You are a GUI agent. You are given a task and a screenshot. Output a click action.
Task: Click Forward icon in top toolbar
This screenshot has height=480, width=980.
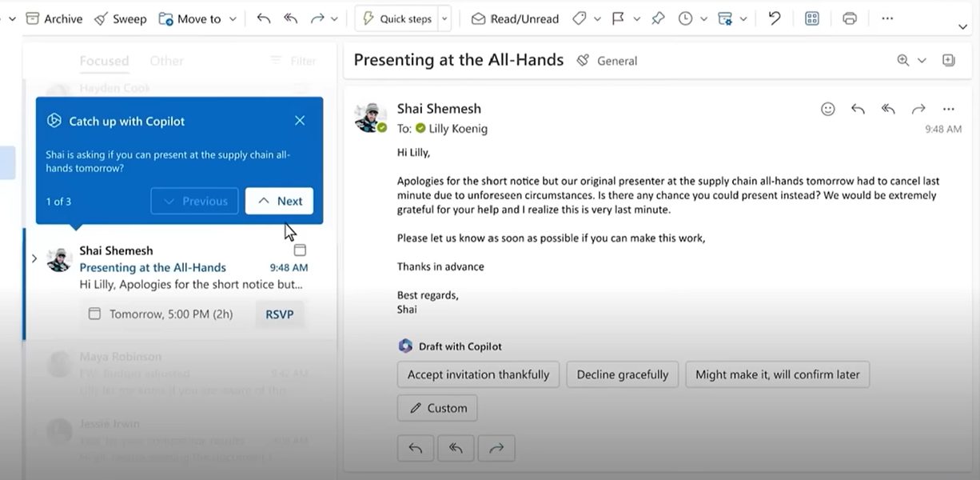(x=317, y=18)
